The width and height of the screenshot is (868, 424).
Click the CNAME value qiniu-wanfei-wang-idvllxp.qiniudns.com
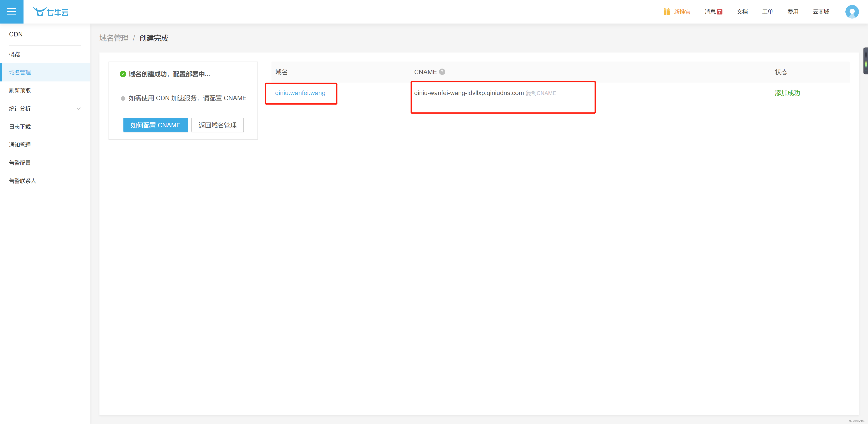click(x=469, y=93)
